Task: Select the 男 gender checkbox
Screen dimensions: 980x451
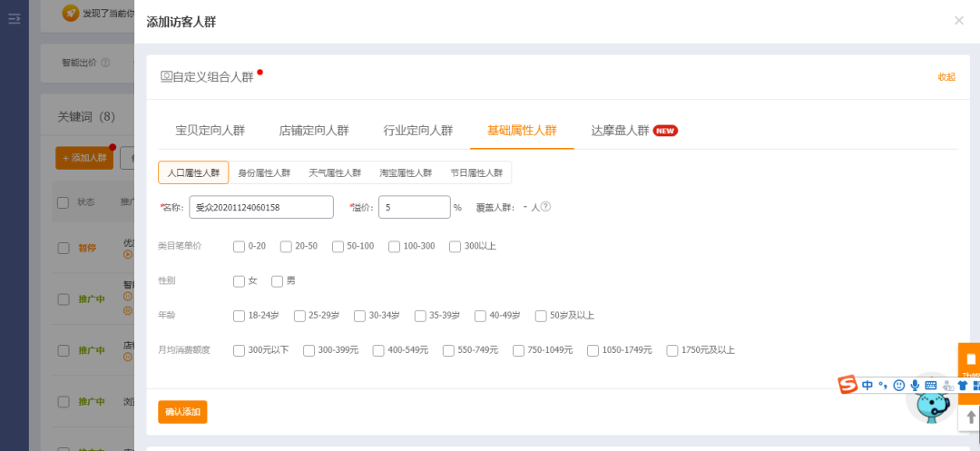Action: click(x=277, y=281)
